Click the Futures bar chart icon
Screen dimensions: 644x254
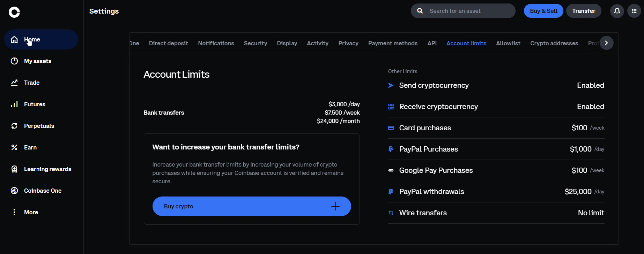(x=14, y=104)
